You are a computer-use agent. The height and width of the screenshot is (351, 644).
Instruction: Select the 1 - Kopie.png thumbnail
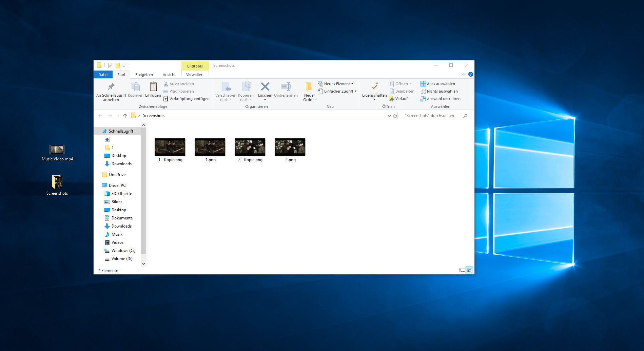coord(170,147)
